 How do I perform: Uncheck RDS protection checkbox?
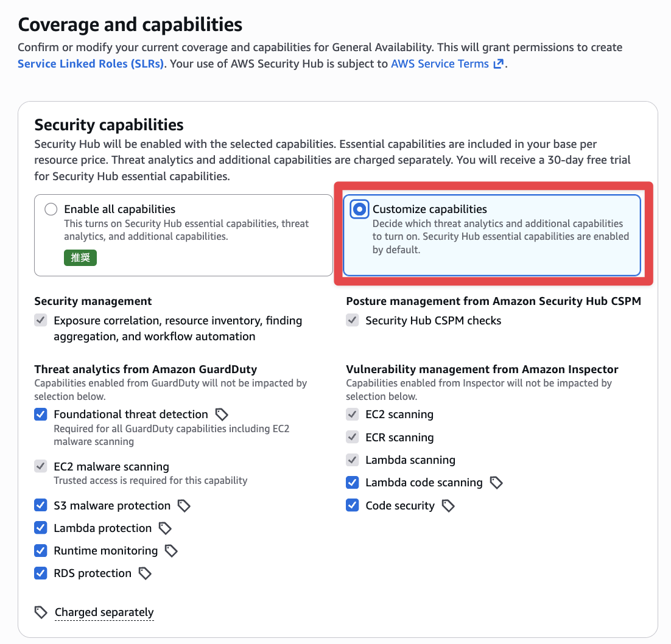pos(41,573)
